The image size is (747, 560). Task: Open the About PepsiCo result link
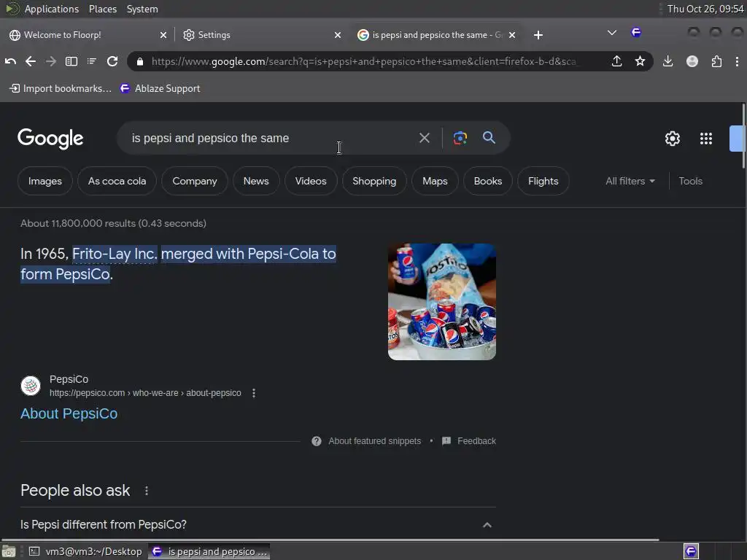69,414
